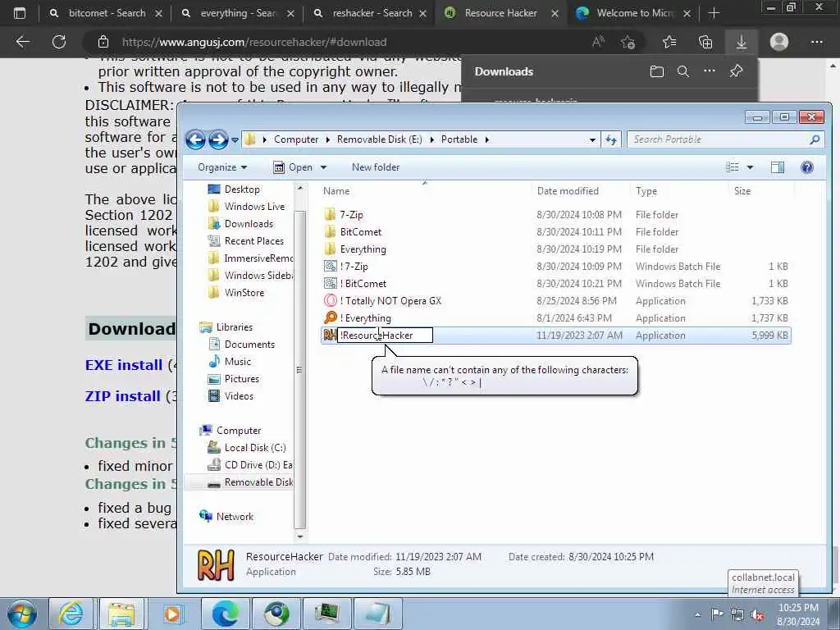Reload the Edge page
Screen dimensions: 840x630
pos(59,42)
